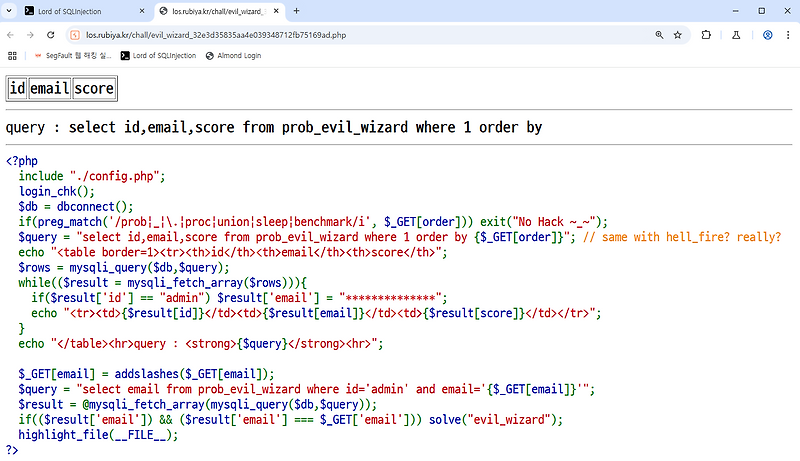Go back to the previous page

[x=10, y=35]
